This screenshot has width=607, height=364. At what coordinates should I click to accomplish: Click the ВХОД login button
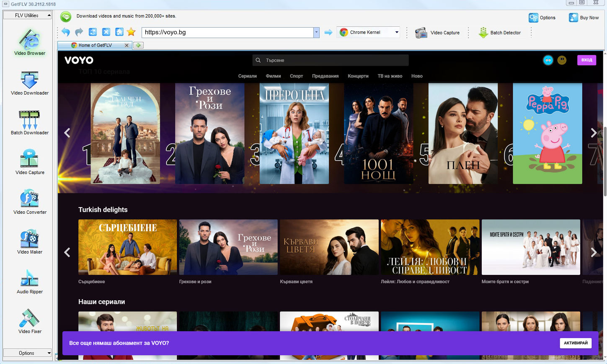[586, 60]
